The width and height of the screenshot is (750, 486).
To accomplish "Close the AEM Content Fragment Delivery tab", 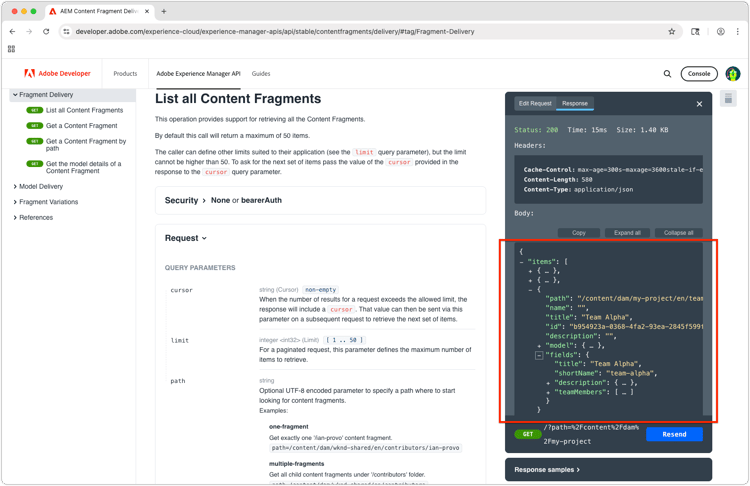I will pos(147,11).
